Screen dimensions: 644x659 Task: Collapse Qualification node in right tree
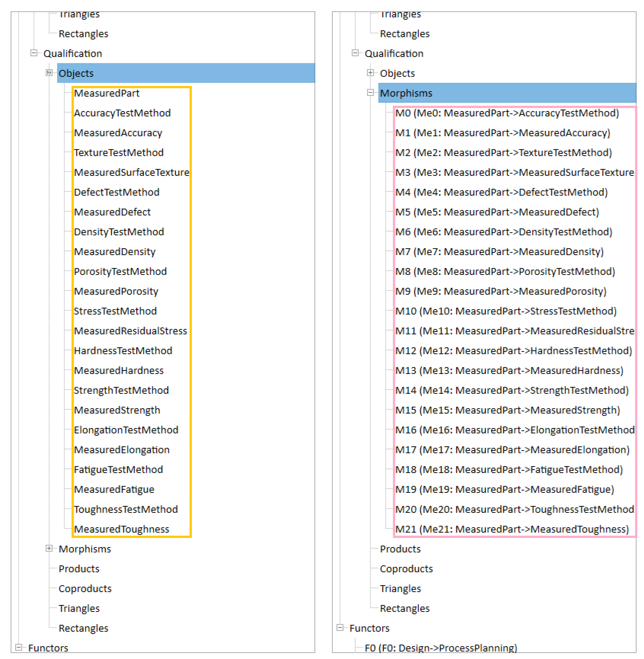(x=355, y=53)
